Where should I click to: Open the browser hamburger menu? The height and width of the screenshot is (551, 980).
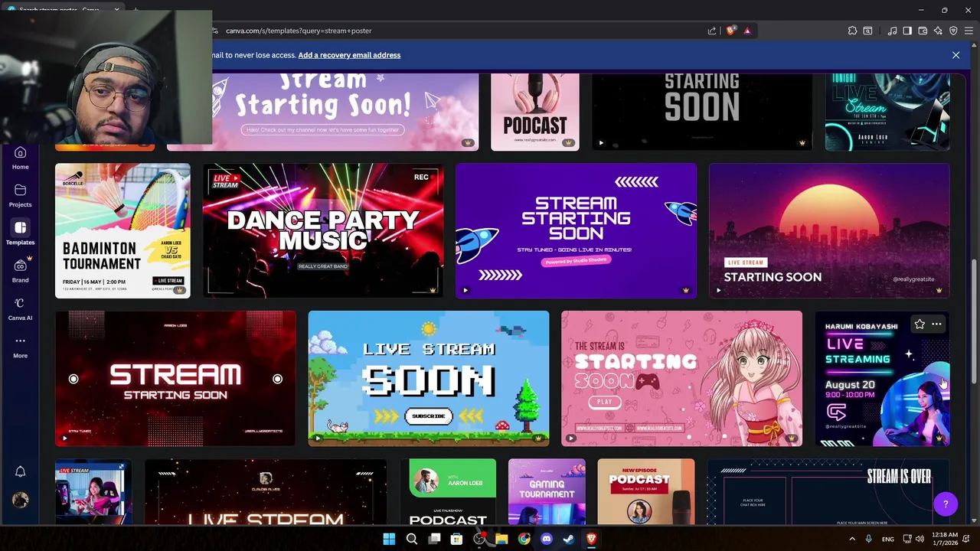969,31
